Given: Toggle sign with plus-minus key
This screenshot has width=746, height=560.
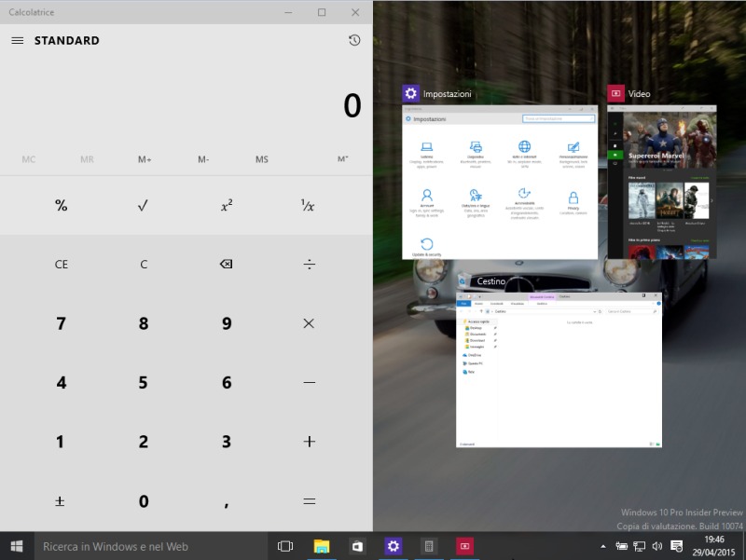Looking at the screenshot, I should (x=61, y=501).
